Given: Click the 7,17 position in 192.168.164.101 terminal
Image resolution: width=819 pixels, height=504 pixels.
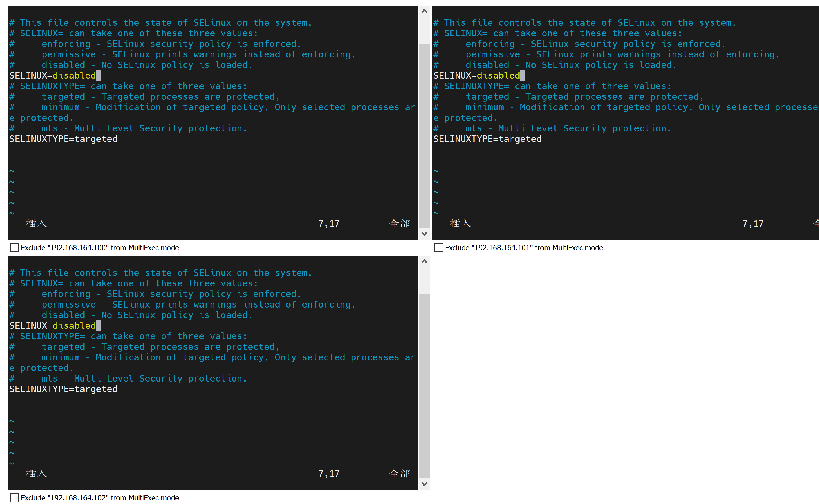Looking at the screenshot, I should point(752,223).
